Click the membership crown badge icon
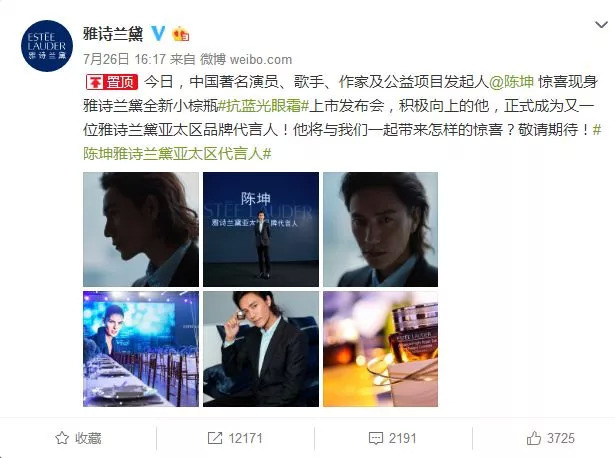The height and width of the screenshot is (458, 615). coord(181,34)
